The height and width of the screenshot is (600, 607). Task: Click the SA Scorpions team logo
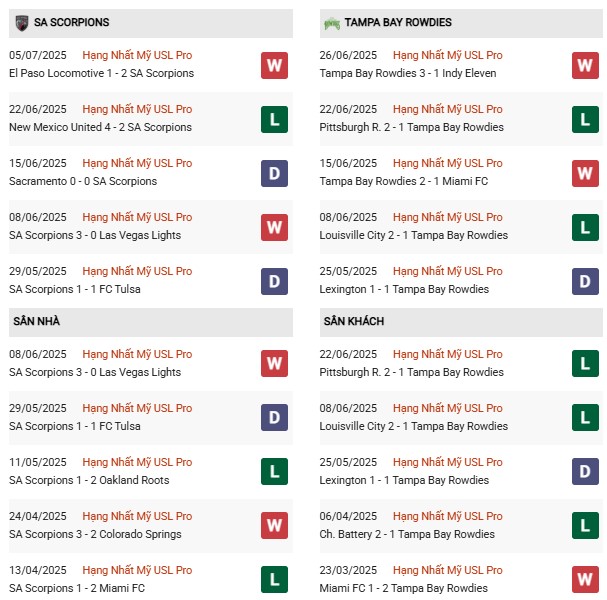click(x=20, y=22)
